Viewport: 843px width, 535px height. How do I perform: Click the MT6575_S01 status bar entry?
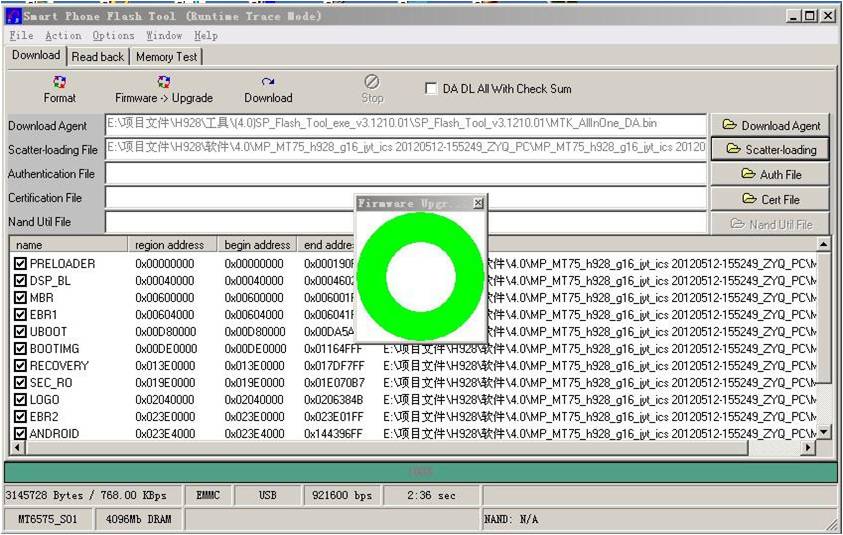[48, 519]
